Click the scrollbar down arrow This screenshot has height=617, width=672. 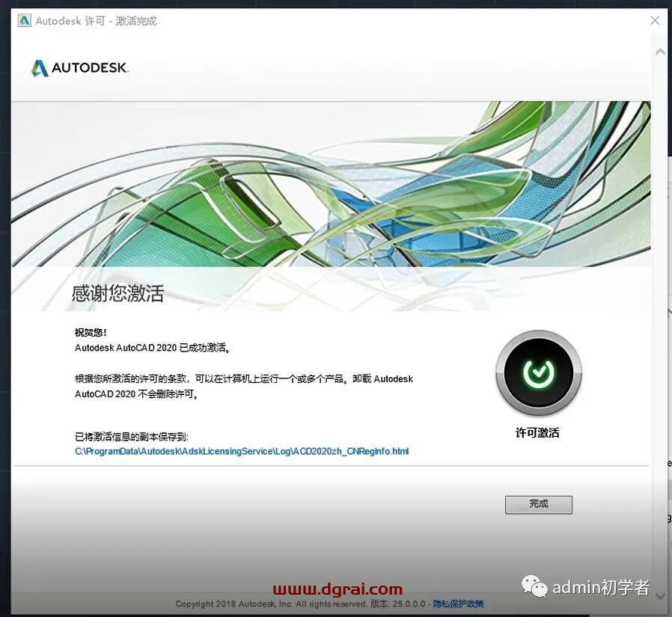click(661, 595)
